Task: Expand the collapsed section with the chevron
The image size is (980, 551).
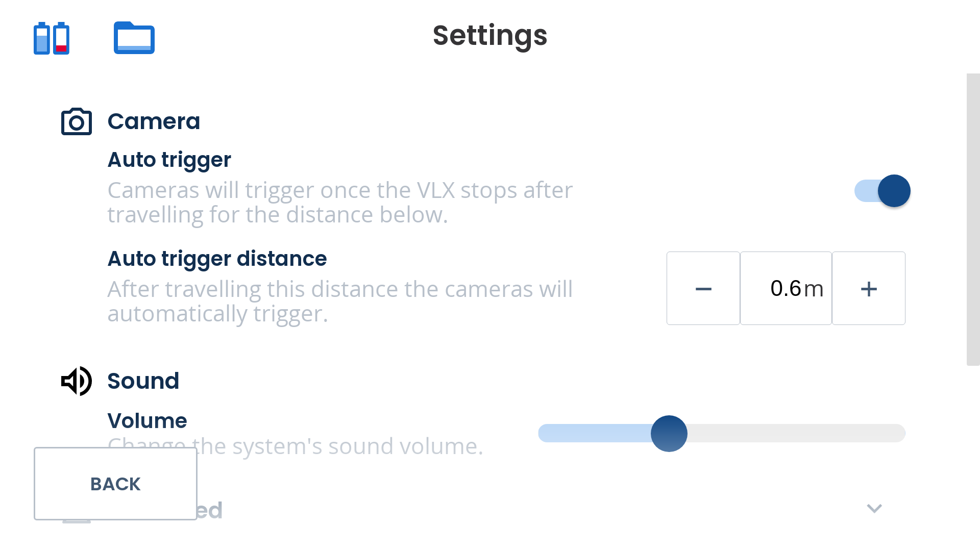Action: pos(874,509)
